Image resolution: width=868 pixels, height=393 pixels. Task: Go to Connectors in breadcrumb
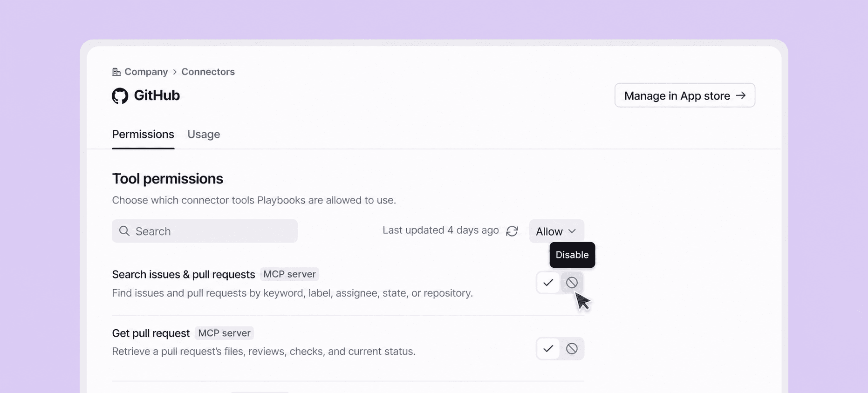point(208,72)
